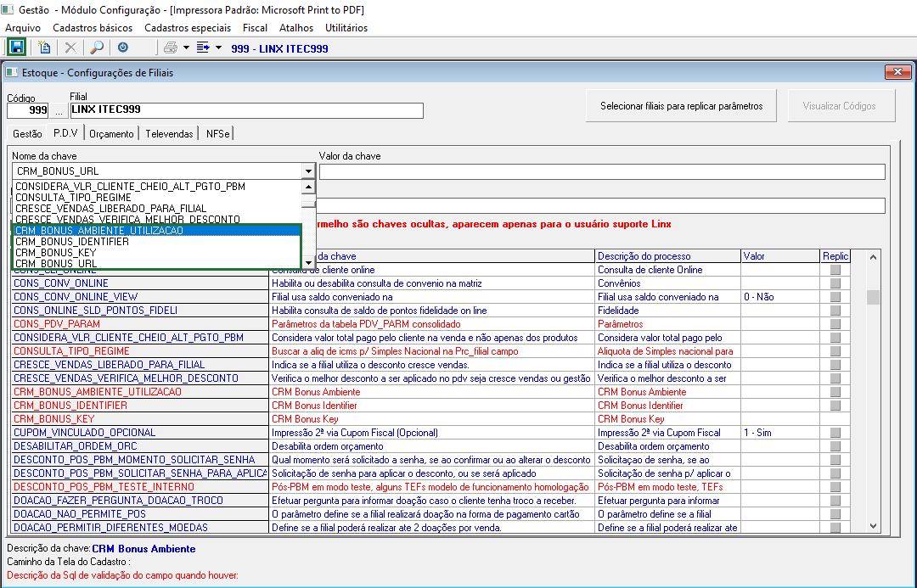Click the save (floppy disk) toolbar icon

(x=16, y=48)
